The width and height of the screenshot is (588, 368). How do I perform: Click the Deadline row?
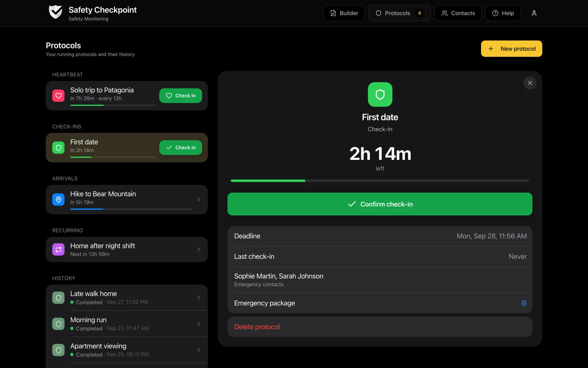[380, 236]
